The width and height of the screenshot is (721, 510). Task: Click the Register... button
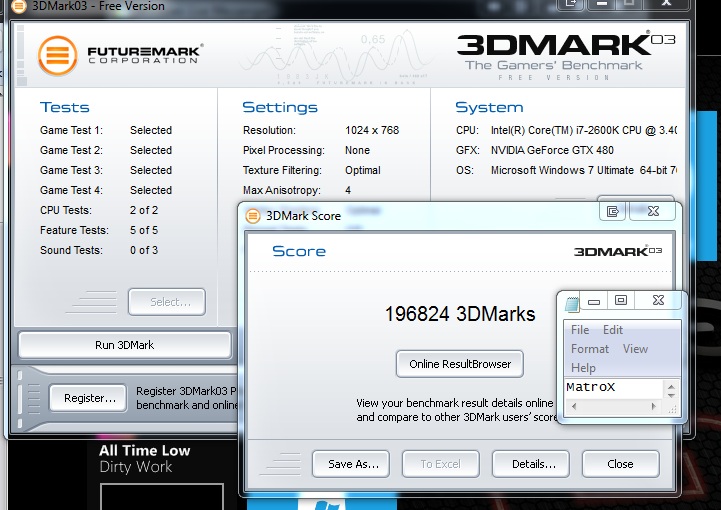tap(88, 398)
